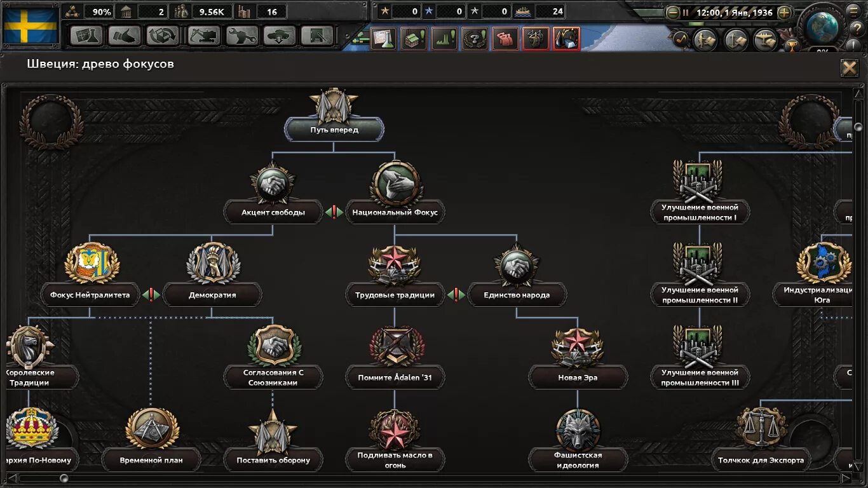The height and width of the screenshot is (488, 868).
Task: Click the question mark wreath alert icon
Action: 475,39
